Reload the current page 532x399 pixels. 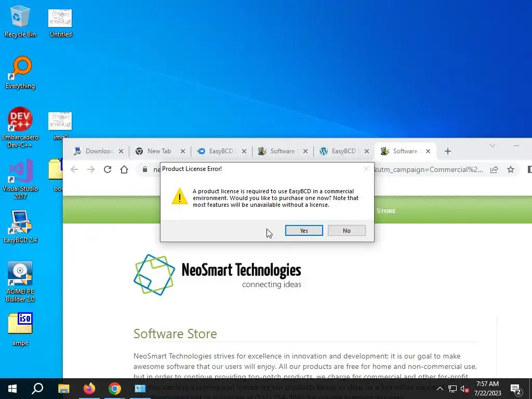coord(108,169)
